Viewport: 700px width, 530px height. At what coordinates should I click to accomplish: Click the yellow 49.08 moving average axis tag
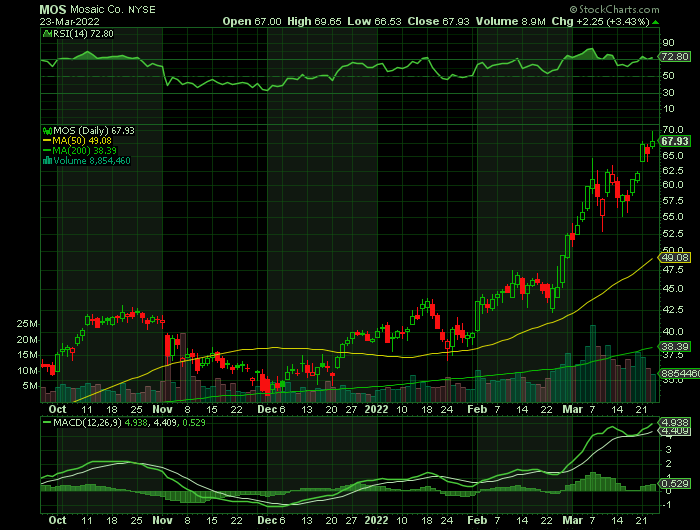click(675, 258)
